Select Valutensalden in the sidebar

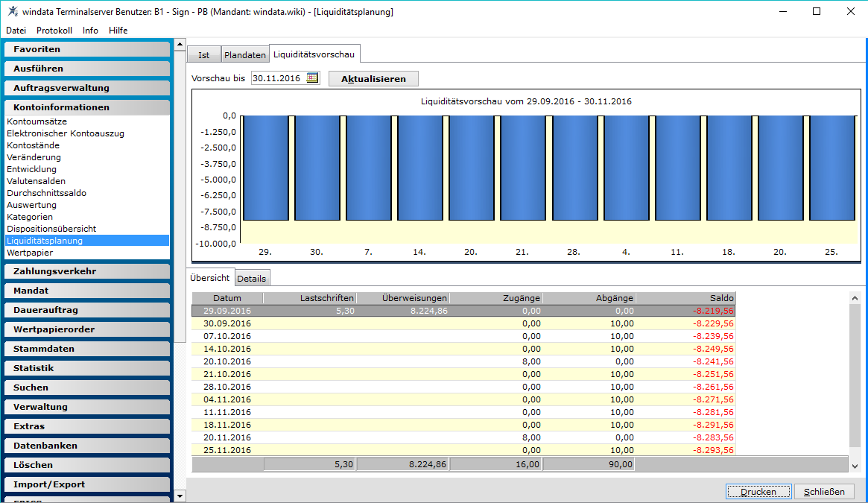[36, 181]
